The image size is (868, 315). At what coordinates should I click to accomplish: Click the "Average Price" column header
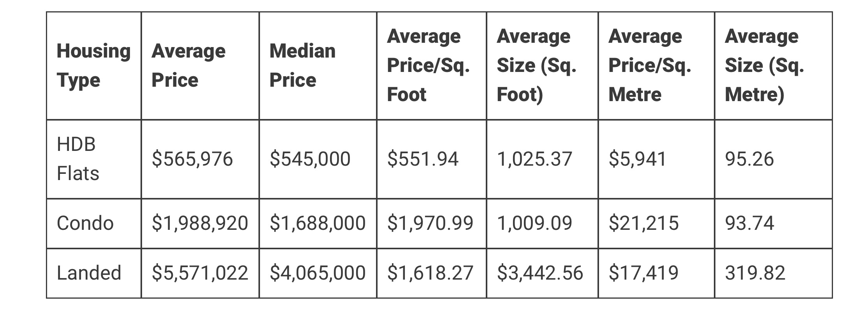click(x=188, y=65)
